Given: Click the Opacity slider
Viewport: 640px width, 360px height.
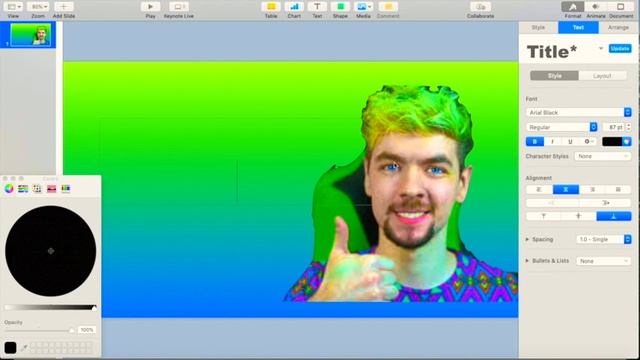Looking at the screenshot, I should (x=40, y=330).
